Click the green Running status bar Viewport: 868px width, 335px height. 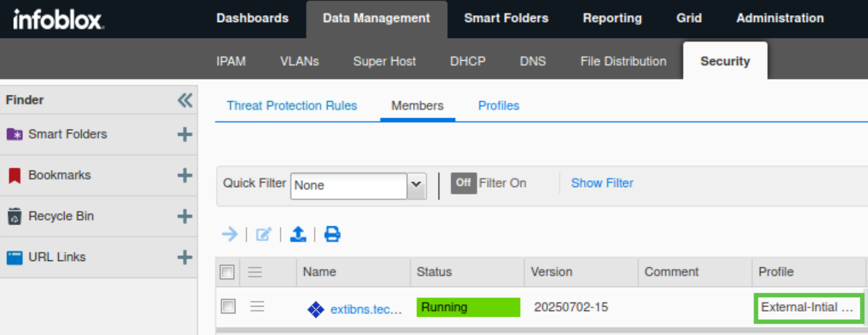coord(468,308)
